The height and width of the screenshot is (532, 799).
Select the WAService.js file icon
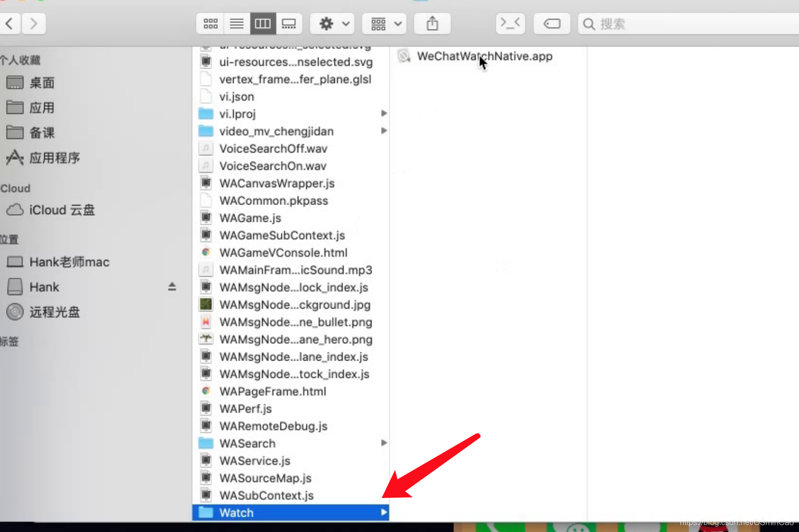pos(206,461)
